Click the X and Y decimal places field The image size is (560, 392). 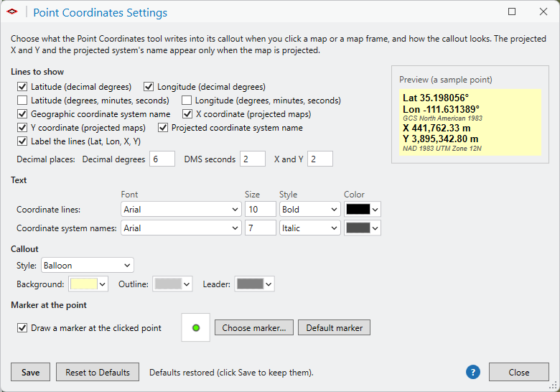click(x=320, y=159)
